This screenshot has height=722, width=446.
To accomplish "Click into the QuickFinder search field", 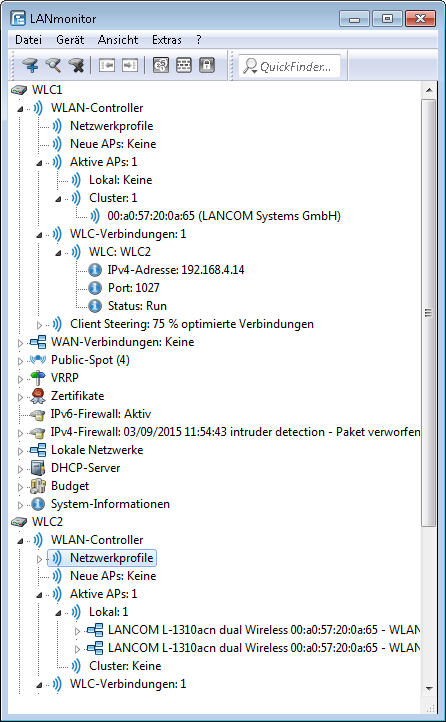I will pyautogui.click(x=290, y=66).
